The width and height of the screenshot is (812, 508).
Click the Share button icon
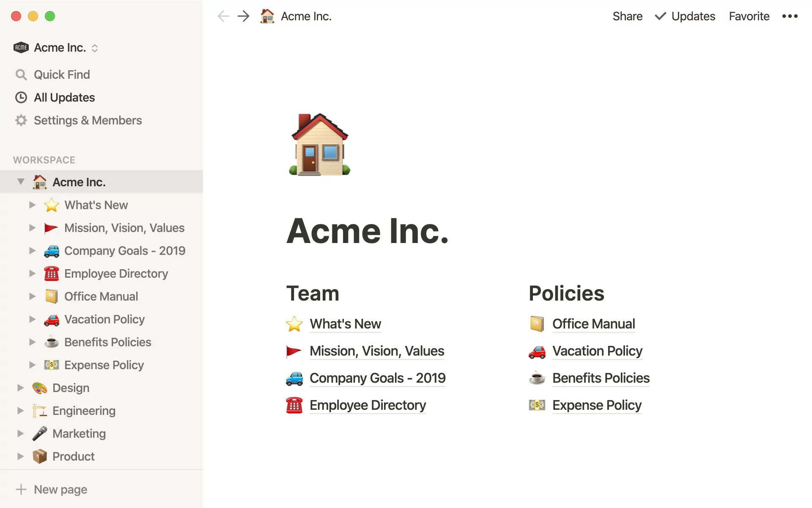(x=627, y=17)
